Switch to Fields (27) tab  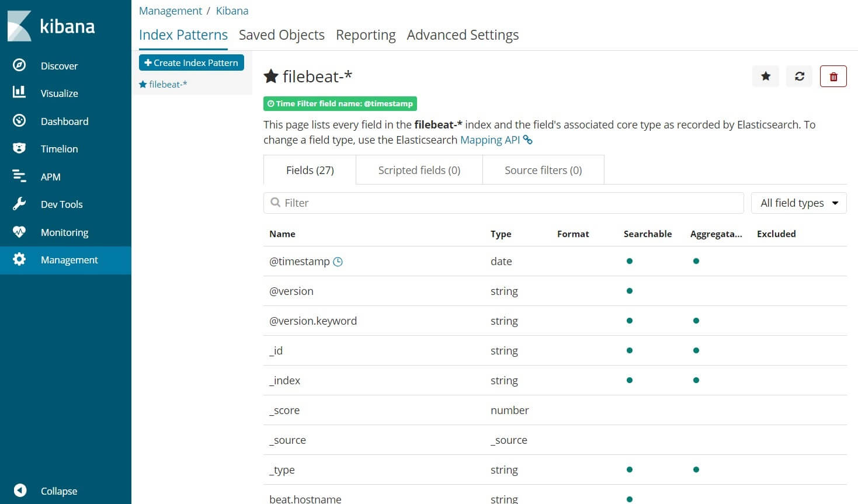coord(310,170)
